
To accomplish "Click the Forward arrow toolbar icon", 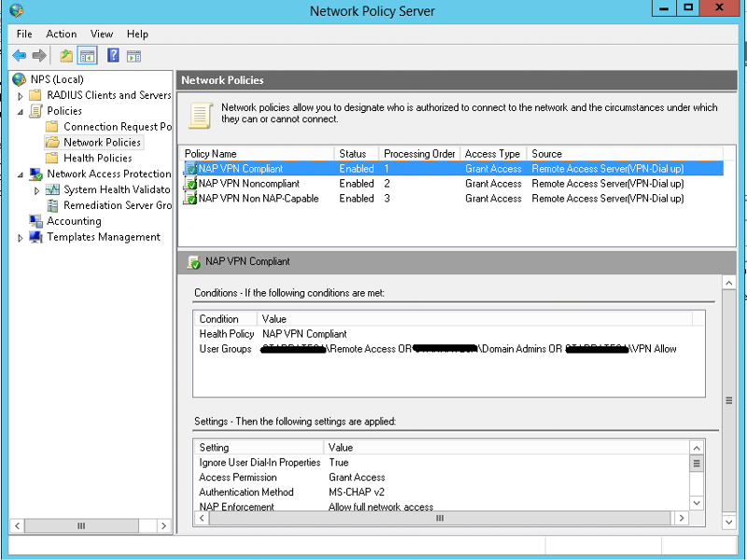I will [x=39, y=56].
